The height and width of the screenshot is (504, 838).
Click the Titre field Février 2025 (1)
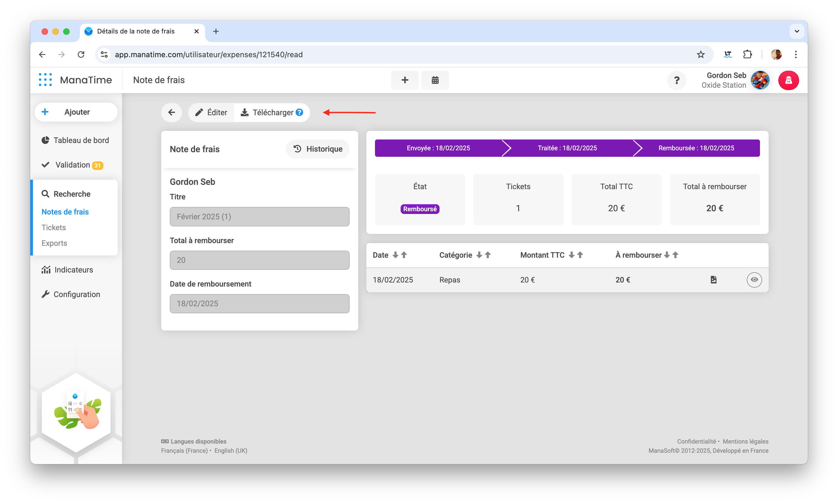(260, 216)
